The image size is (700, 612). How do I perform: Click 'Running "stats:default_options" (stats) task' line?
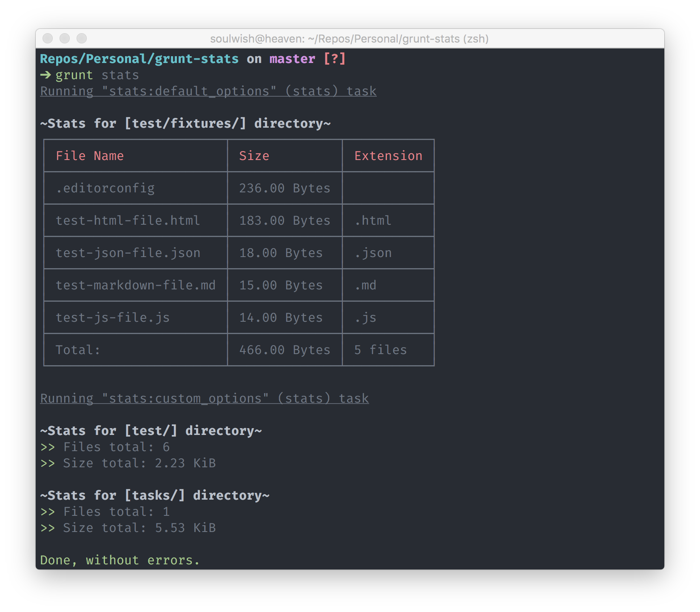[x=208, y=91]
